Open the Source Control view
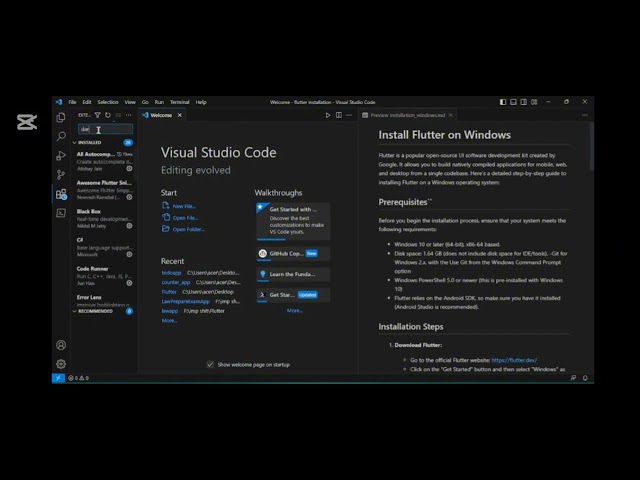Image resolution: width=640 pixels, height=480 pixels. [x=61, y=174]
